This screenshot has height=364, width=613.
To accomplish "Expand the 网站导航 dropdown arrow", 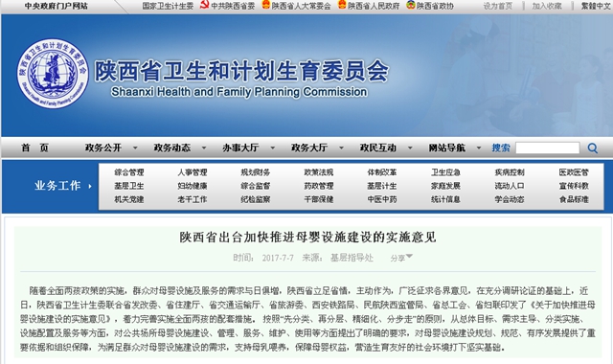I will pyautogui.click(x=479, y=148).
